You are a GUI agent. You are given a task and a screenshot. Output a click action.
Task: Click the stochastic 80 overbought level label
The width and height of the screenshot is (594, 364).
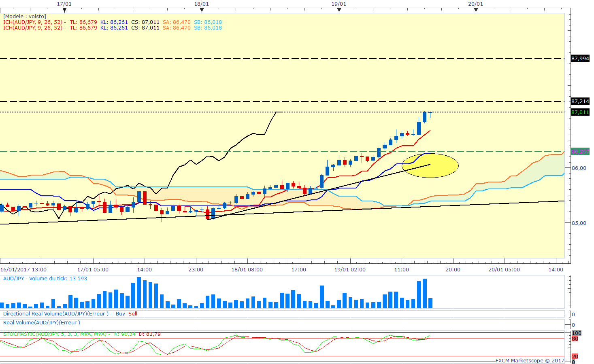(x=575, y=339)
